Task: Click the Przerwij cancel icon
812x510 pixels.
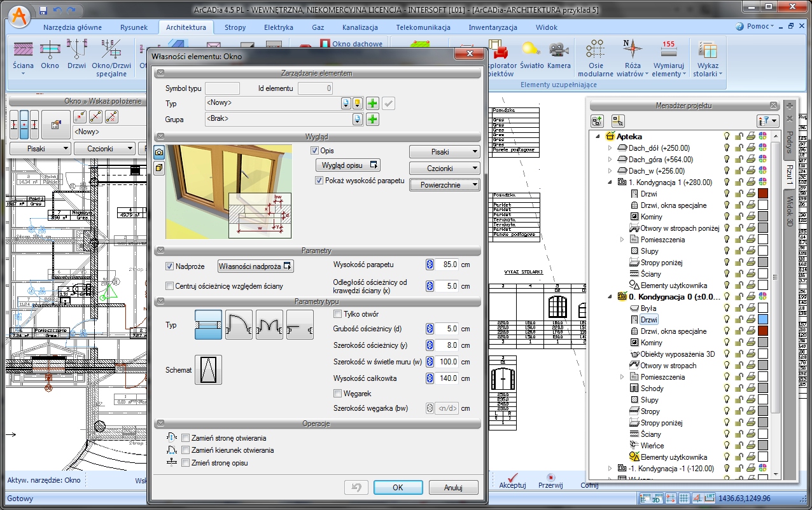Action: pyautogui.click(x=551, y=480)
